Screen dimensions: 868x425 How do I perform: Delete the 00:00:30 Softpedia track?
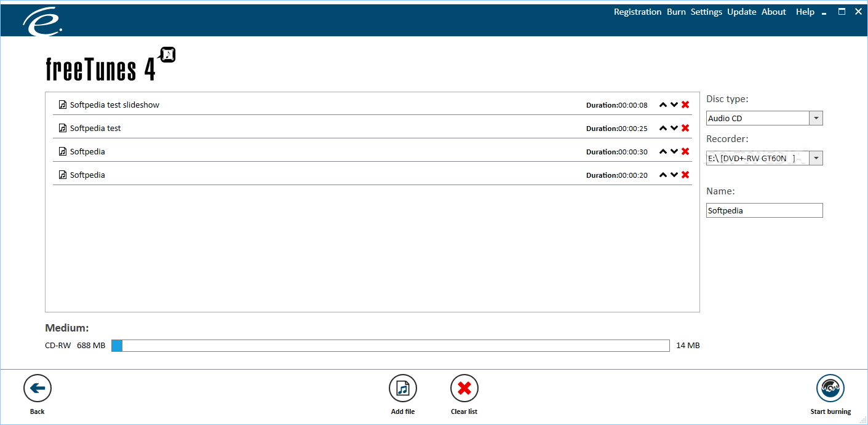coord(685,151)
